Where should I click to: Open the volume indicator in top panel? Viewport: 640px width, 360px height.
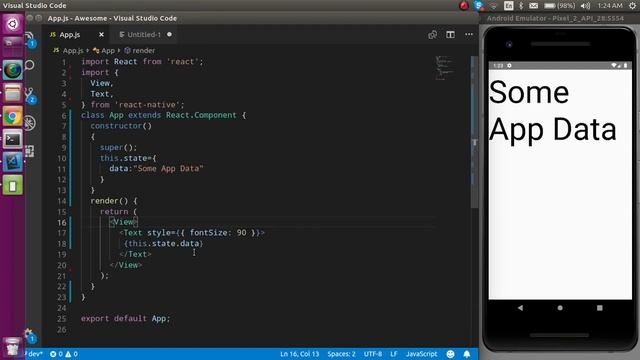585,5
